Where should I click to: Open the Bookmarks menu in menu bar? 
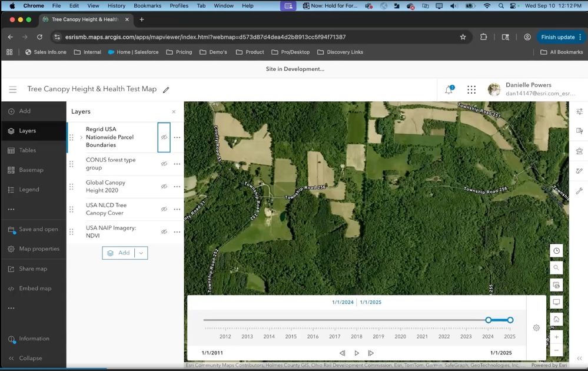pos(147,5)
